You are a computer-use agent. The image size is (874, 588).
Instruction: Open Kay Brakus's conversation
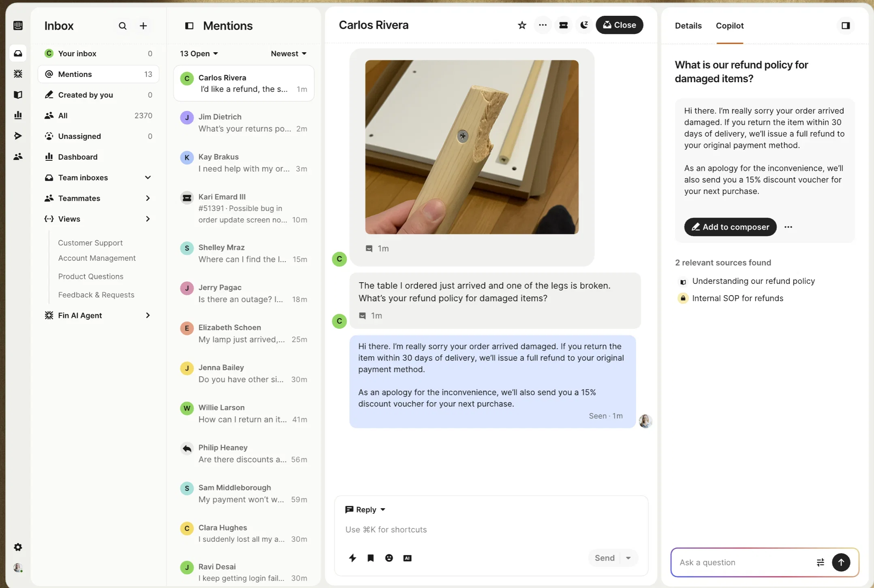click(244, 163)
